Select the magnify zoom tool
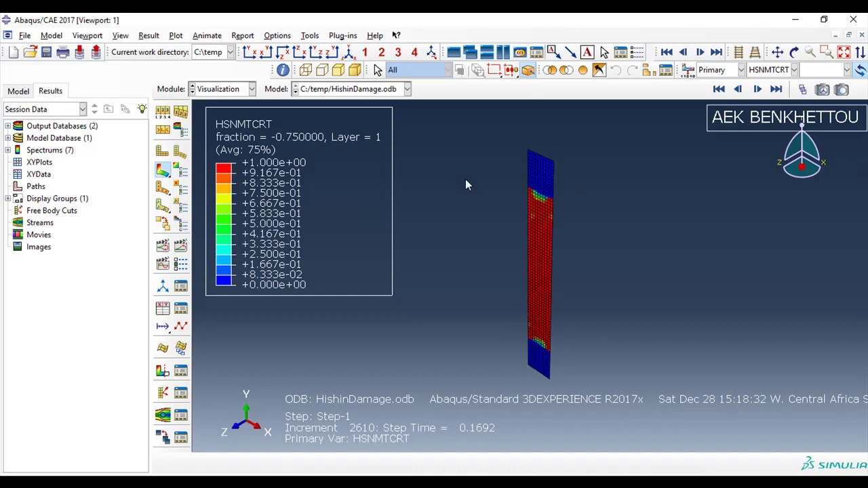 [810, 52]
